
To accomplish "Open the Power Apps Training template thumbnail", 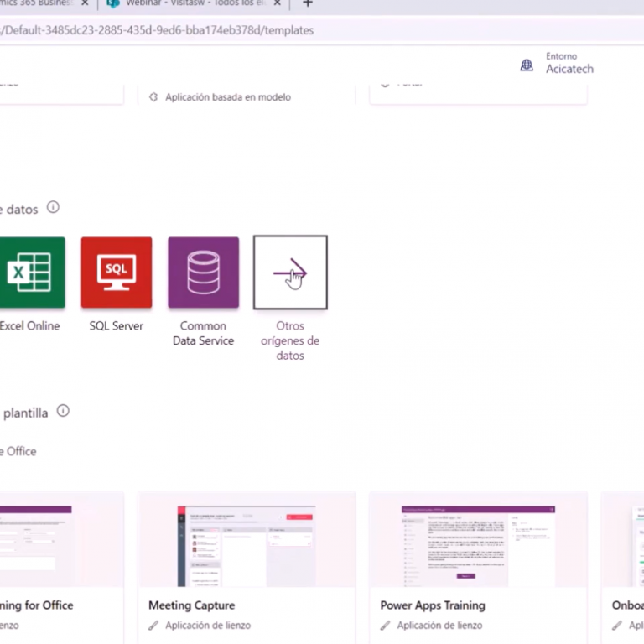I will tap(479, 546).
